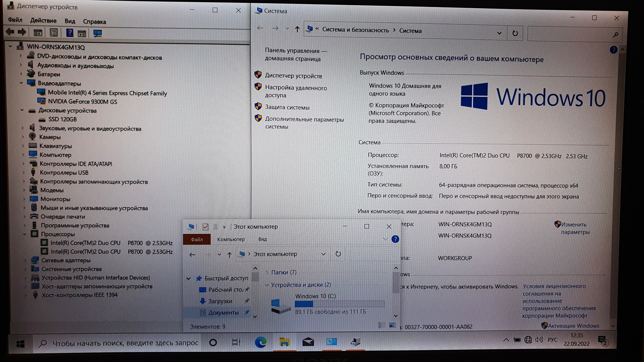Screen dimensions: 644x362
Task: Open Cortana circle icon on taskbar
Action: [213, 343]
